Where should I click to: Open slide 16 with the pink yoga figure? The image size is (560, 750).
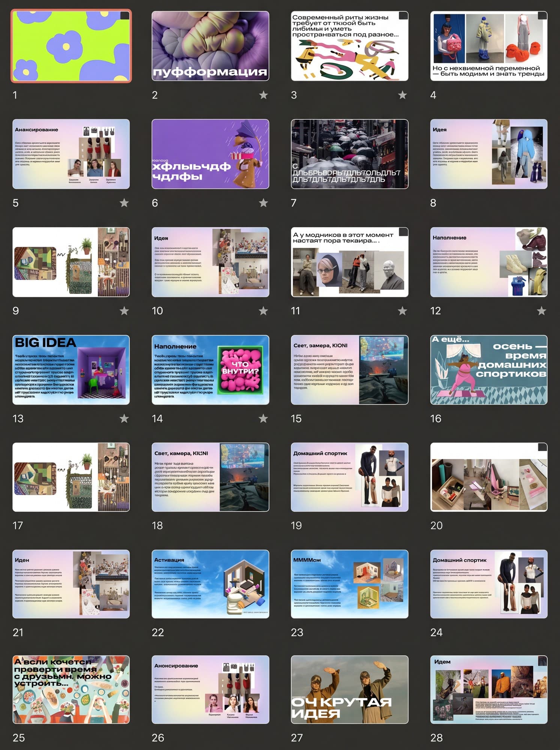489,370
